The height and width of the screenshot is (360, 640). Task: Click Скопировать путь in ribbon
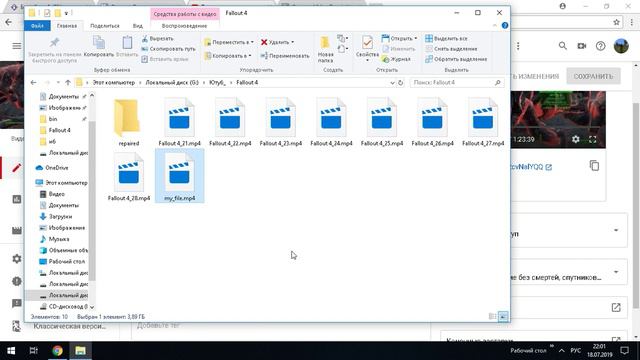[168, 49]
